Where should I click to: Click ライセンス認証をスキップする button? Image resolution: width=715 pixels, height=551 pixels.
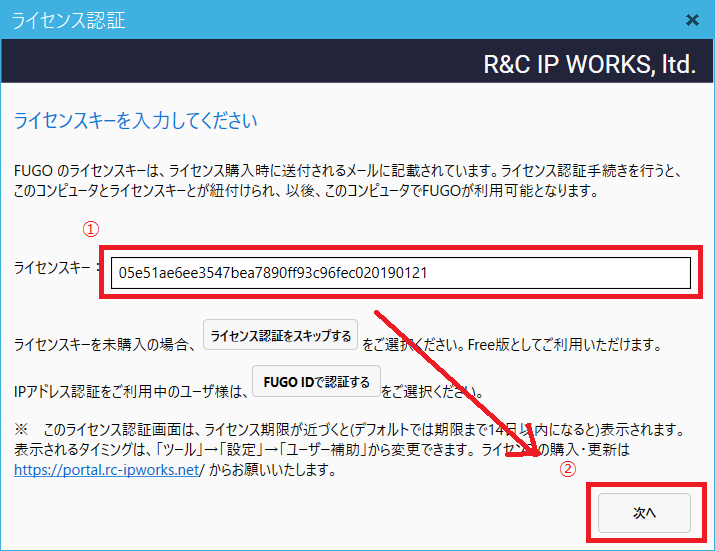(280, 335)
